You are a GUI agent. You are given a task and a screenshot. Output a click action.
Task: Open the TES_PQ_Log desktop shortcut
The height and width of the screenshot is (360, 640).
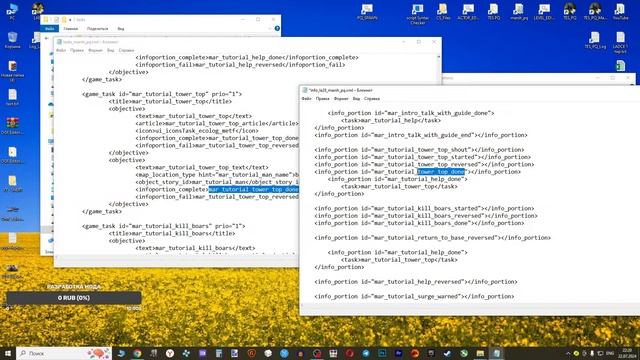click(595, 40)
